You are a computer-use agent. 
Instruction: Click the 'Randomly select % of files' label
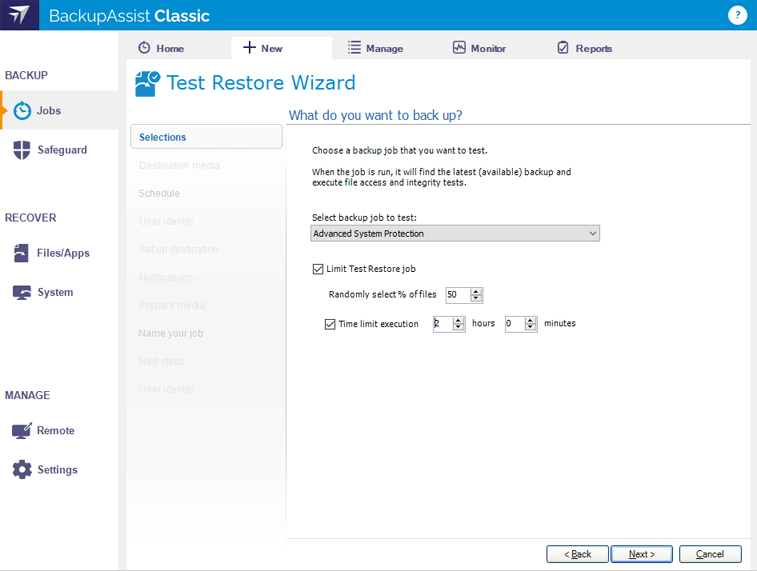coord(382,294)
